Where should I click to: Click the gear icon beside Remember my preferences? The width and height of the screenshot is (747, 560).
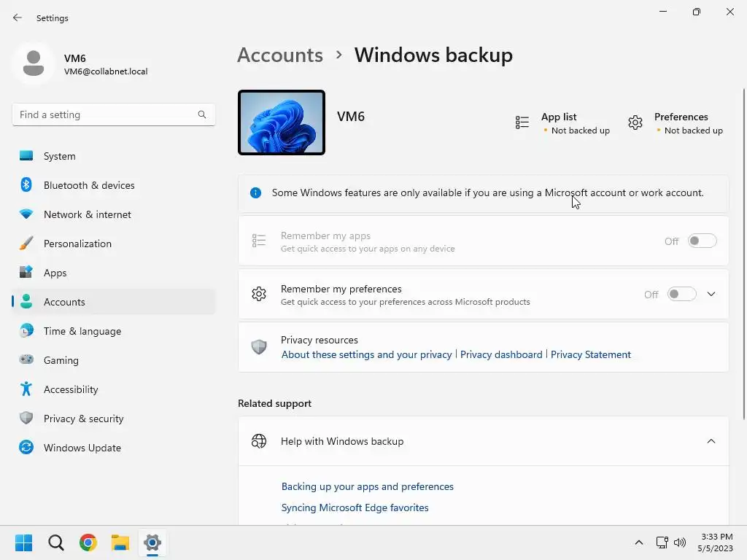coord(259,294)
